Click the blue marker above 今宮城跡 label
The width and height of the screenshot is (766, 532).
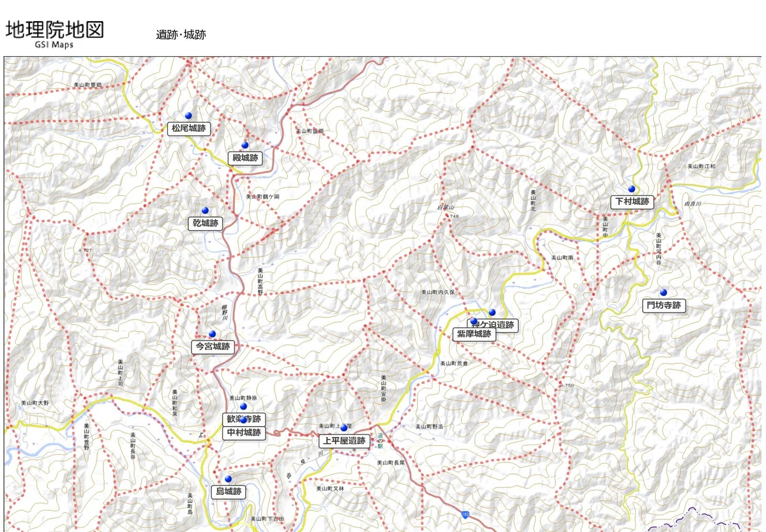(x=213, y=334)
